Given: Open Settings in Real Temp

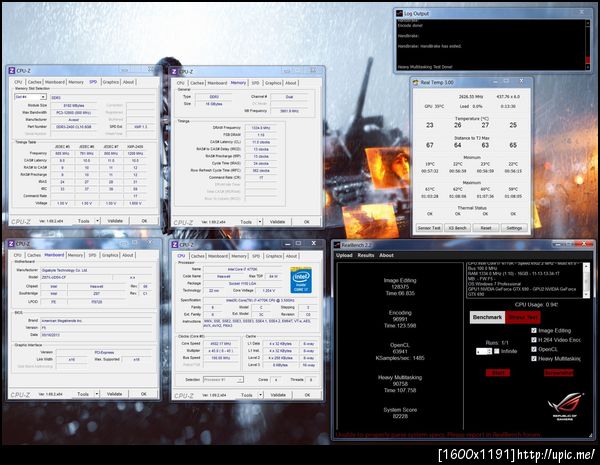Looking at the screenshot, I should click(514, 228).
